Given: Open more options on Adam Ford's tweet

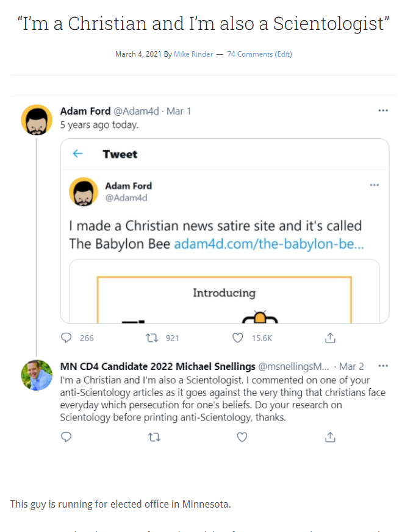Looking at the screenshot, I should tap(383, 111).
